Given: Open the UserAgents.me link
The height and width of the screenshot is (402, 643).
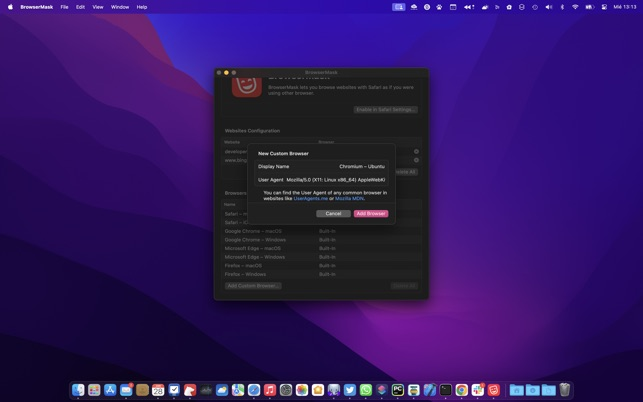Looking at the screenshot, I should click(x=310, y=198).
